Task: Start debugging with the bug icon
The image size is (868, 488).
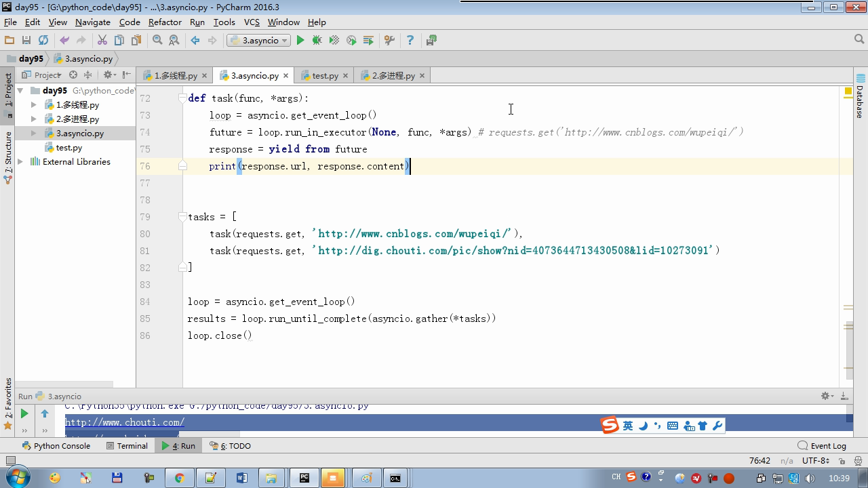Action: 317,41
